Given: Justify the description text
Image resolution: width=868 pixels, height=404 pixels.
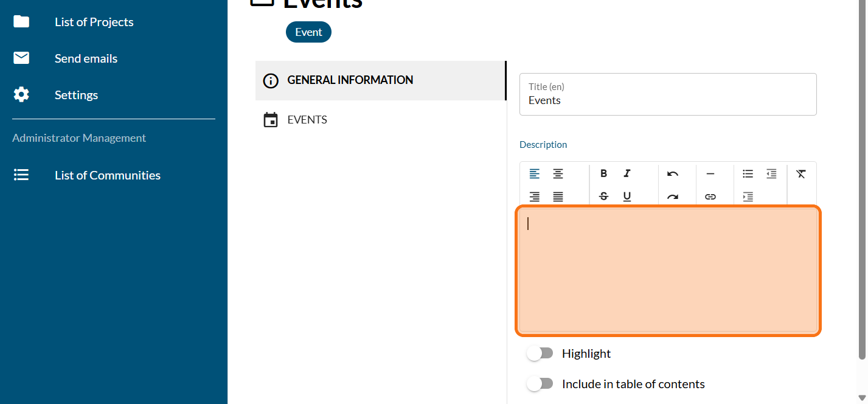Looking at the screenshot, I should coord(558,197).
